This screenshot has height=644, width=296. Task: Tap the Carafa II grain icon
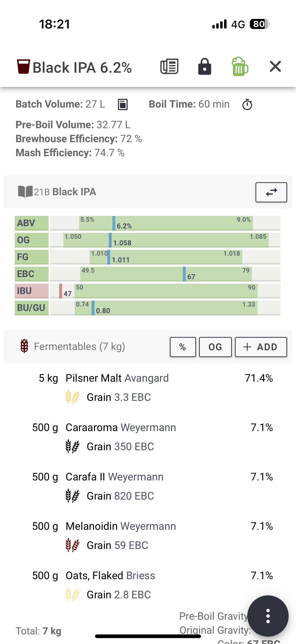coord(72,496)
